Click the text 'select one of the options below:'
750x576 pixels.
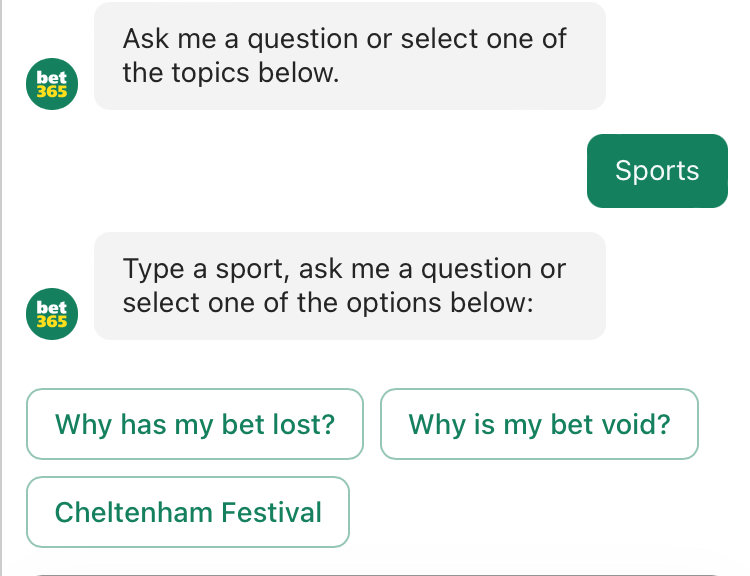click(328, 303)
